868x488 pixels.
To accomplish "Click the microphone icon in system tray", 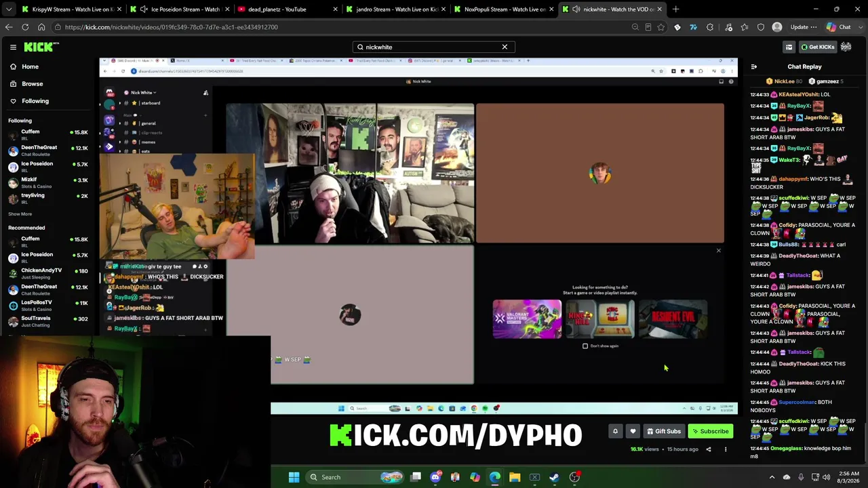I will (801, 477).
